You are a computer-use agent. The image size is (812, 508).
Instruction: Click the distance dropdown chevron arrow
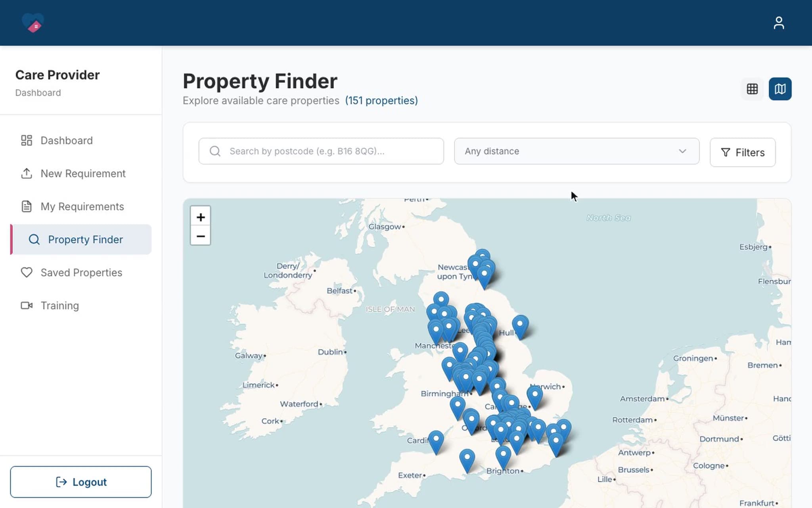click(682, 151)
